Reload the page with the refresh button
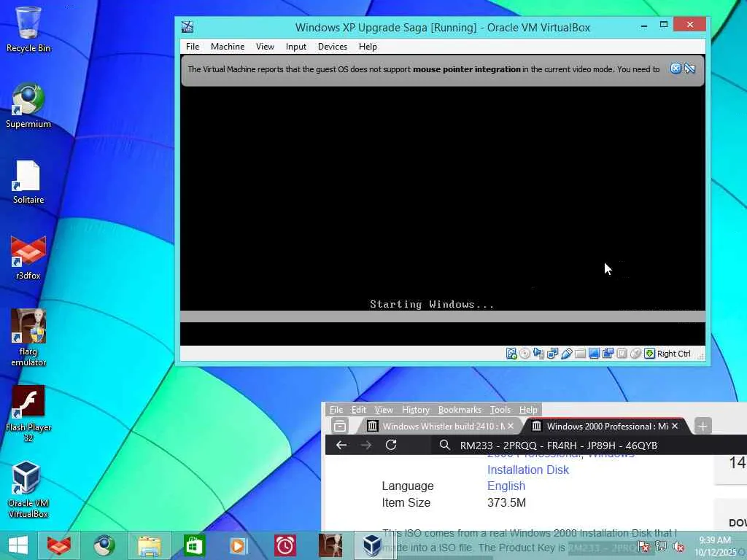The height and width of the screenshot is (560, 747). (x=391, y=446)
